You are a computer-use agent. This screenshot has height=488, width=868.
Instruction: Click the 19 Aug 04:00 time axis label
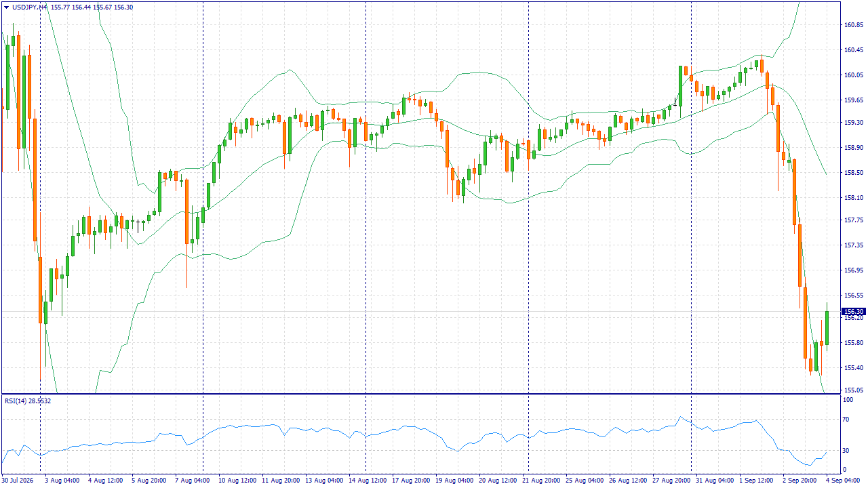coord(455,481)
